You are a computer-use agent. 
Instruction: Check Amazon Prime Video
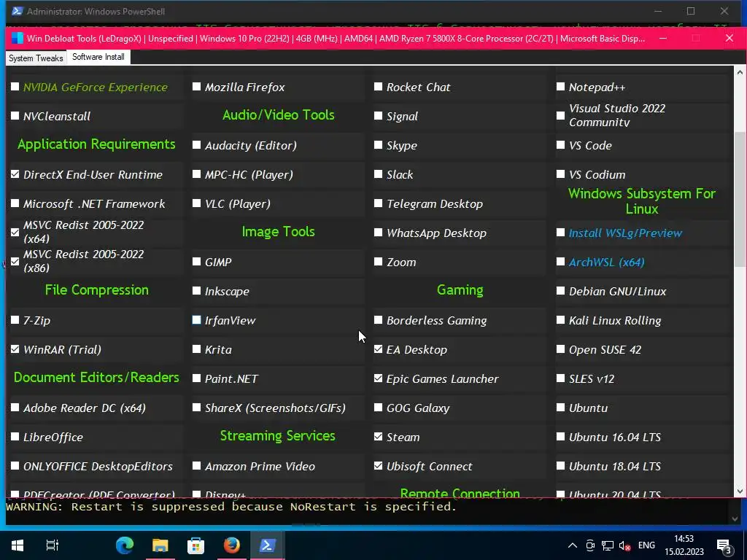(x=197, y=466)
